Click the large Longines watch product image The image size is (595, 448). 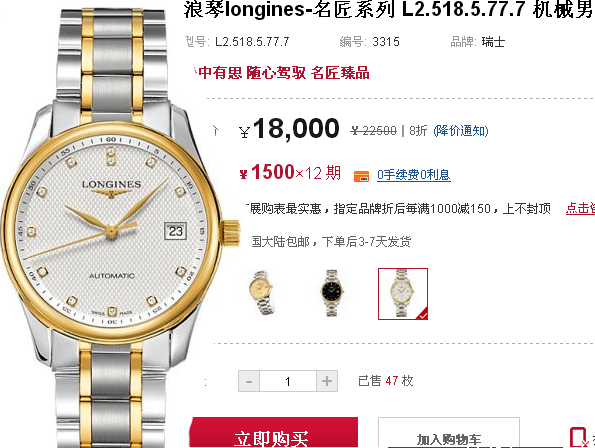tap(112, 226)
